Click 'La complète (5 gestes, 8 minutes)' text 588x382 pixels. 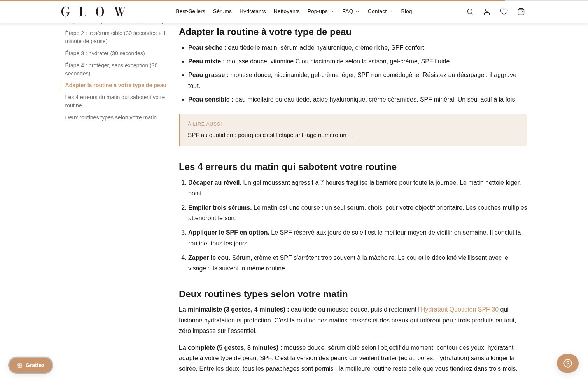click(x=231, y=348)
